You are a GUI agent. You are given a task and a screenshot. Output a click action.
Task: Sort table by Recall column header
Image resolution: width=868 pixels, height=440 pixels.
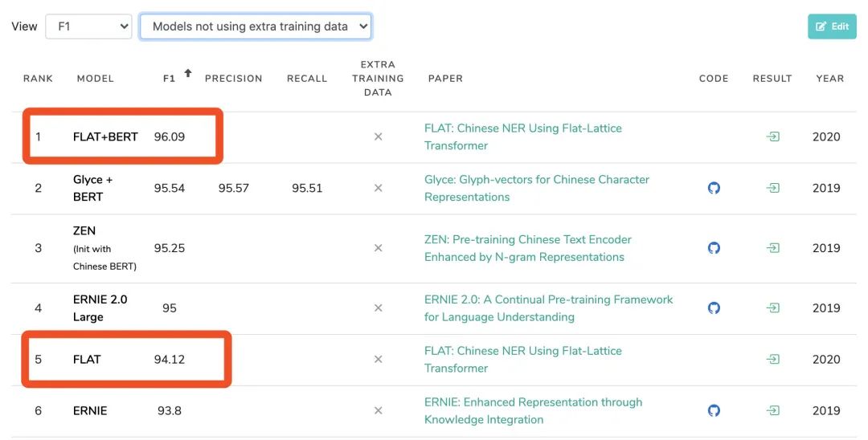[307, 78]
